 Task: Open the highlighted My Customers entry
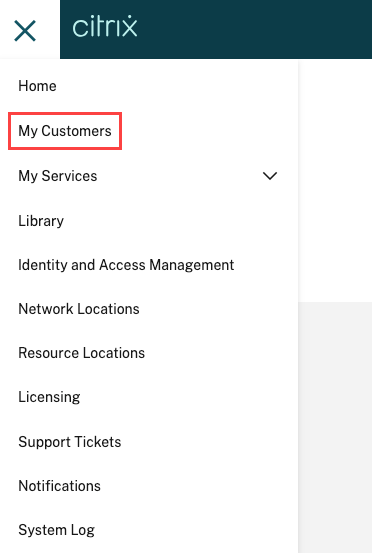pyautogui.click(x=65, y=131)
